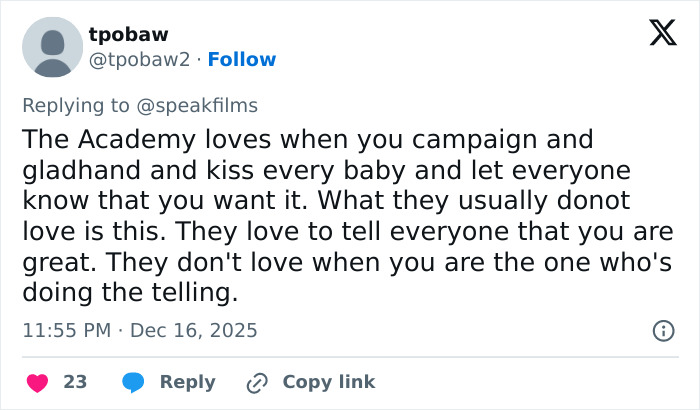Click the chain link icon
The image size is (700, 410).
tap(257, 382)
